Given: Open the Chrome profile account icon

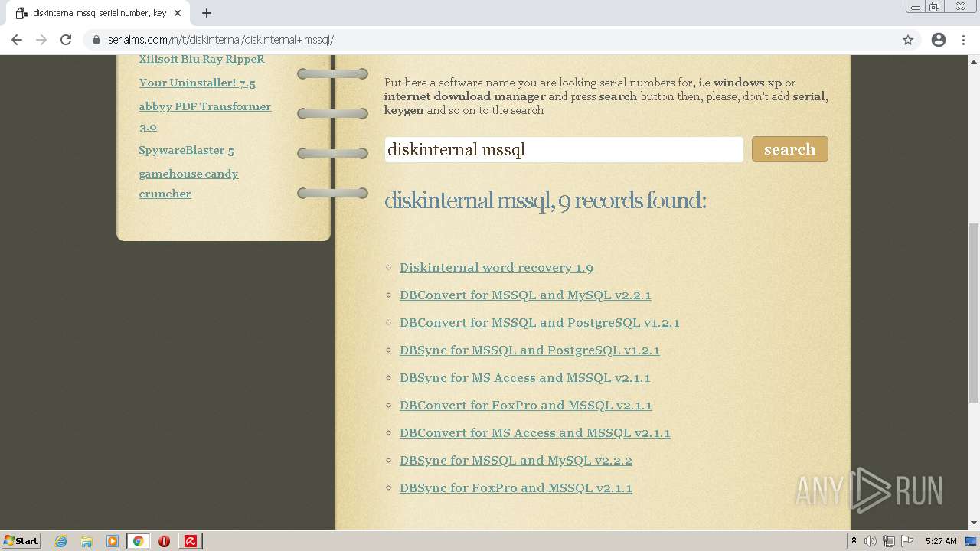Looking at the screenshot, I should click(x=939, y=40).
